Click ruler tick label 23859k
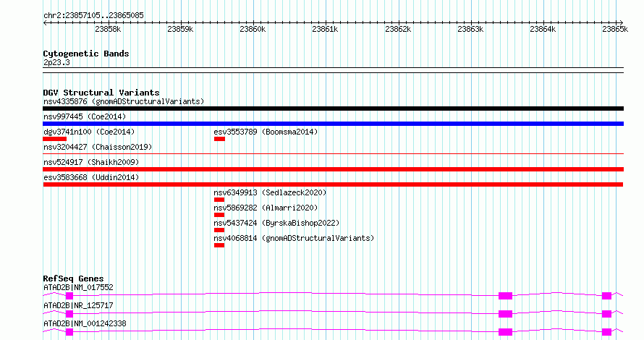This screenshot has height=340, width=644. point(180,29)
